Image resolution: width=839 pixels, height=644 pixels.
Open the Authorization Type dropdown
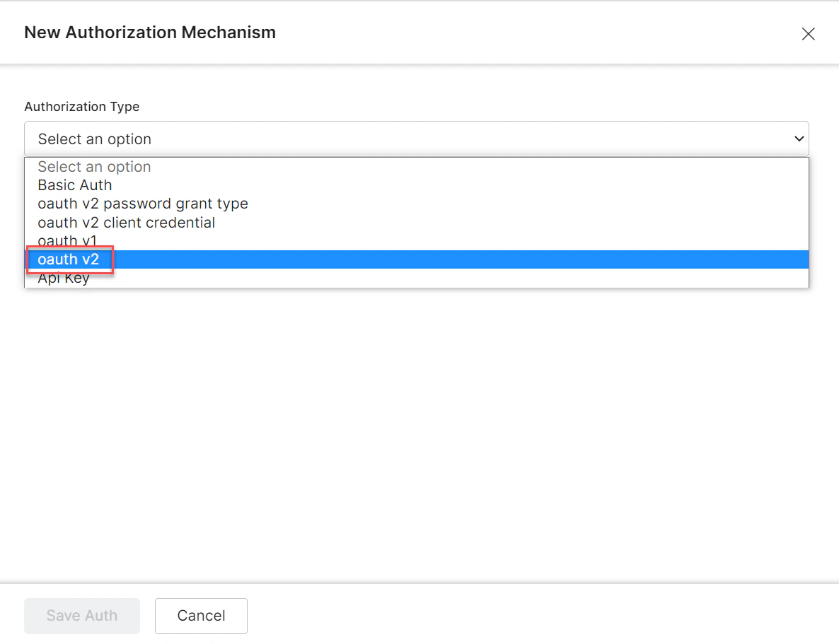click(417, 139)
